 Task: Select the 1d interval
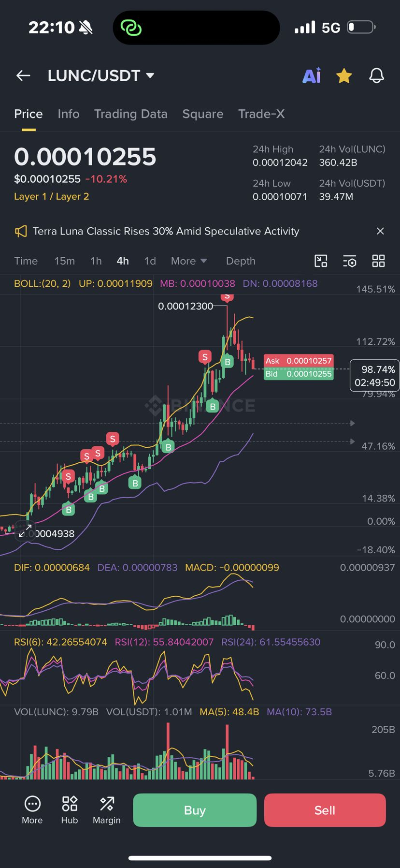(150, 261)
